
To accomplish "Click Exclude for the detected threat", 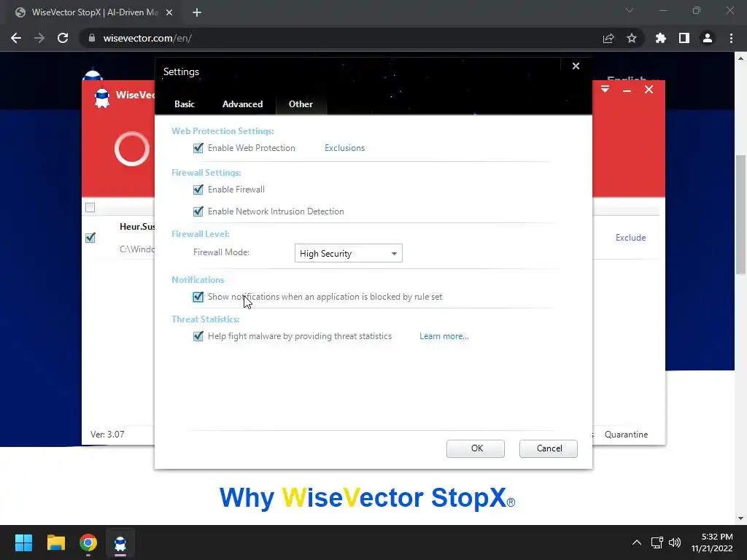I will [x=630, y=238].
